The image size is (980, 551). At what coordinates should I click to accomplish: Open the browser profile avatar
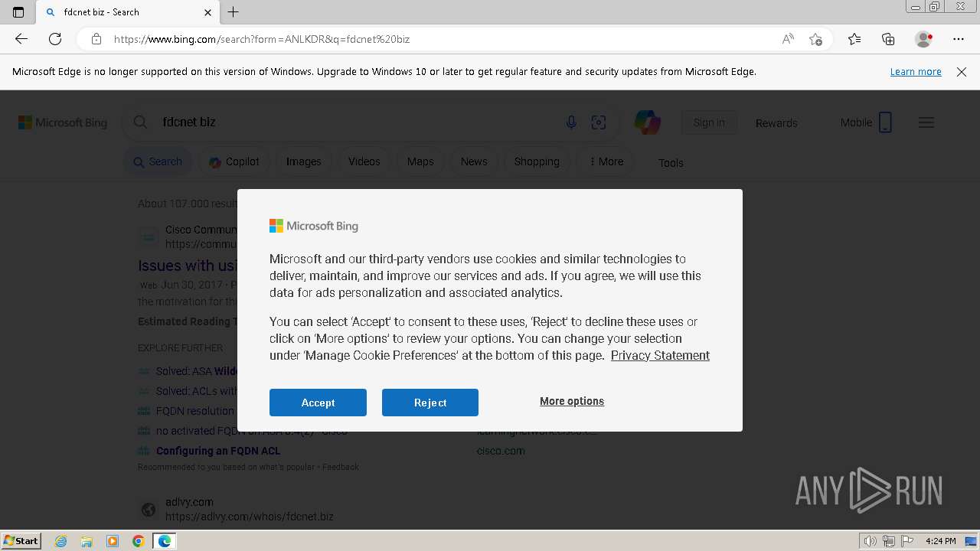point(923,39)
